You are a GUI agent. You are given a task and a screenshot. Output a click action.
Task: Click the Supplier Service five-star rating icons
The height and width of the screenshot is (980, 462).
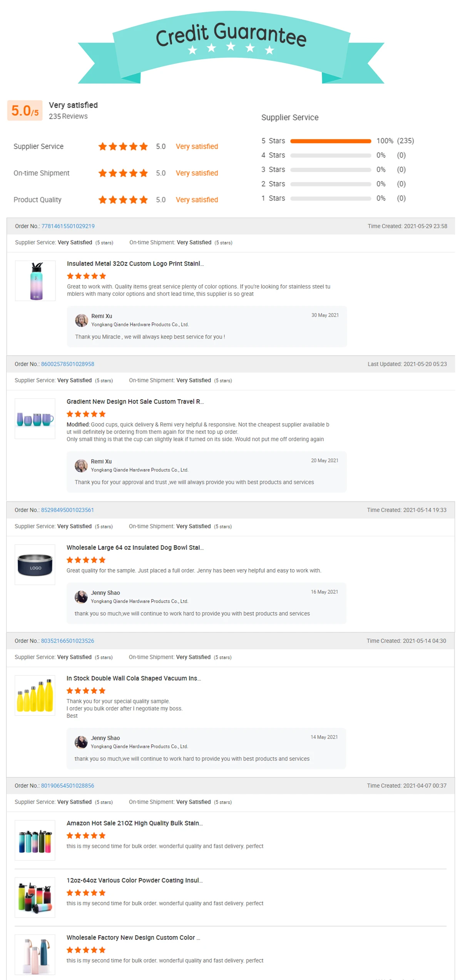123,146
